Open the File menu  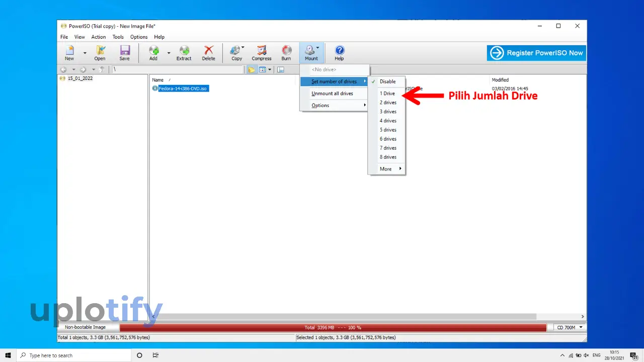tap(64, 37)
